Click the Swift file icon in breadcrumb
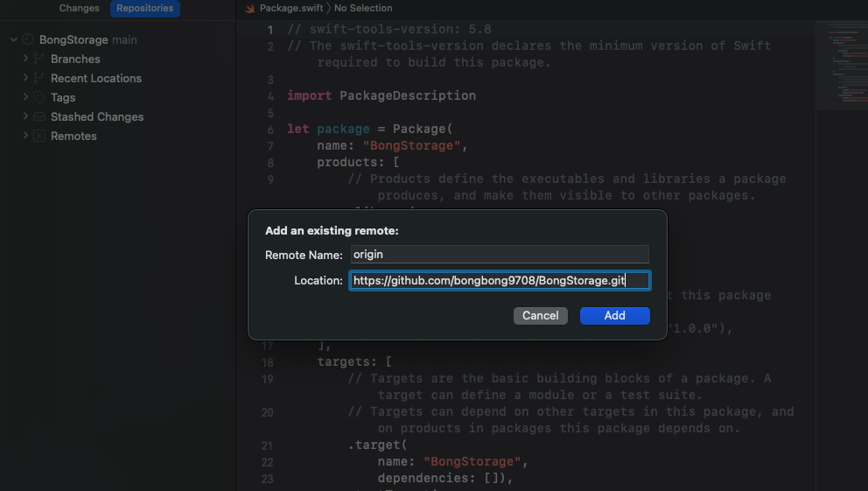868x491 pixels. tap(249, 8)
